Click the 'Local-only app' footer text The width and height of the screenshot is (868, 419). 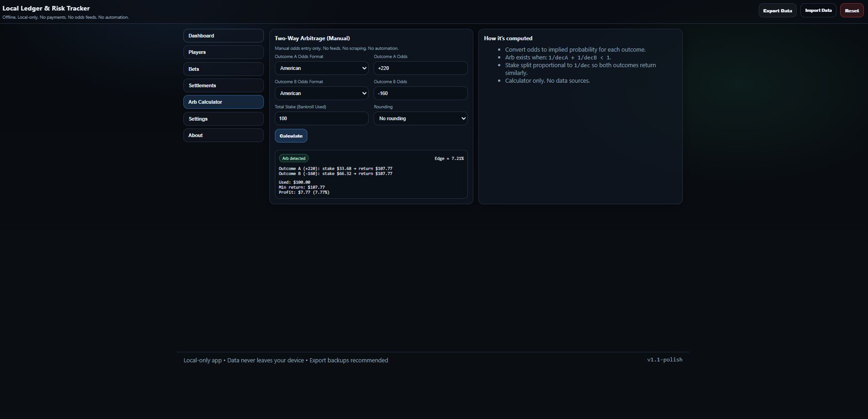tap(286, 360)
